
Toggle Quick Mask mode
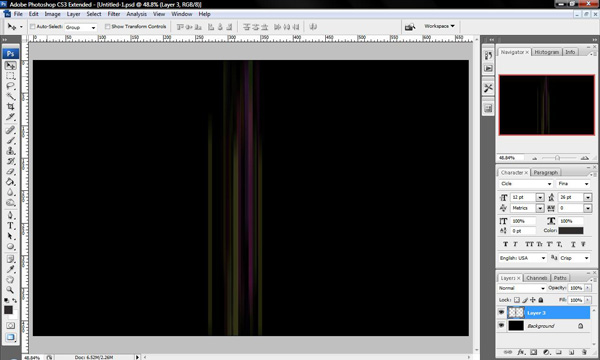point(10,326)
